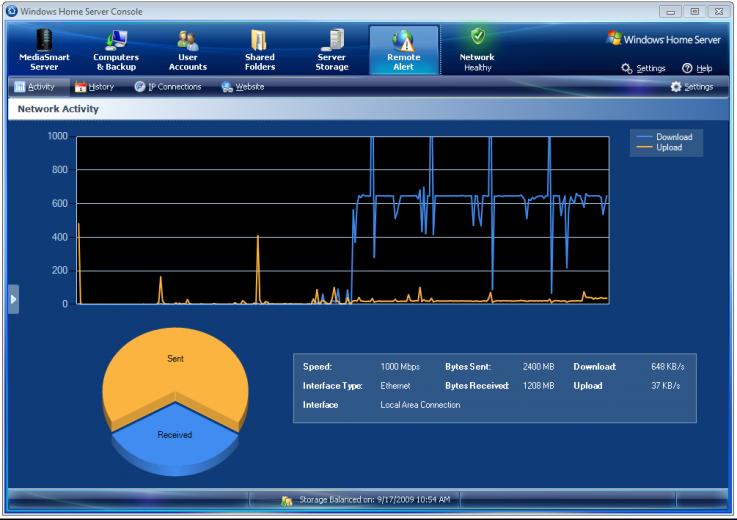
Task: Maximize the Home Server Console window
Action: [x=695, y=12]
